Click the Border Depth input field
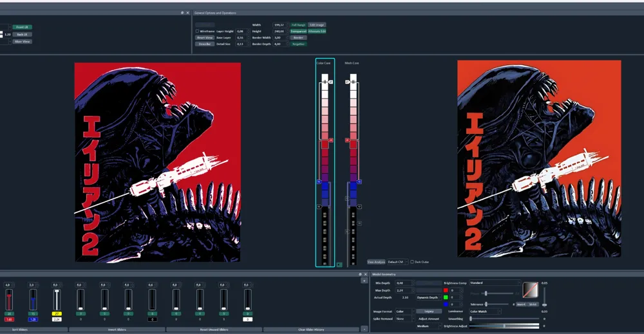Screen dimensions: 644x334 [279, 44]
